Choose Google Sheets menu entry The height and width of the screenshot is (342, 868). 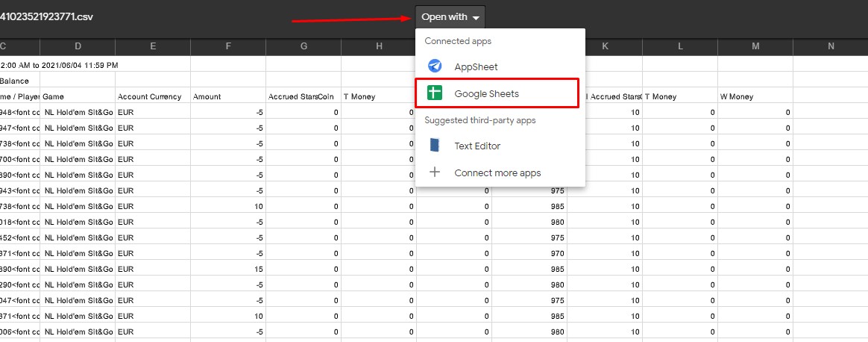[500, 93]
